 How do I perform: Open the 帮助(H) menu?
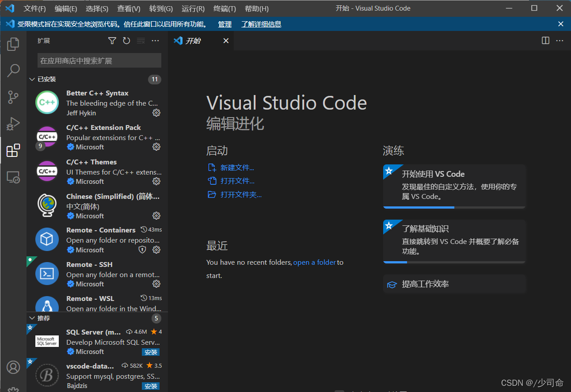(x=256, y=8)
